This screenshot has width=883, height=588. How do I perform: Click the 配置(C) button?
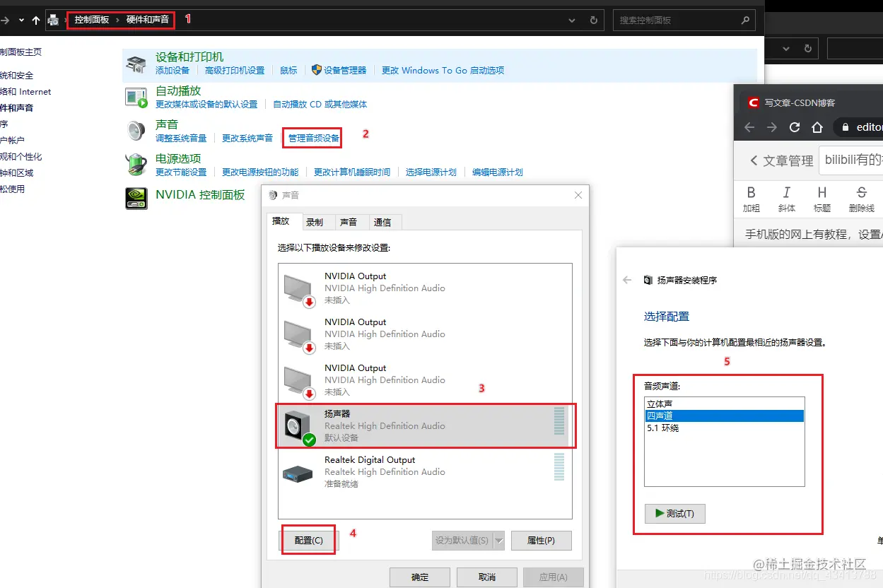click(309, 541)
